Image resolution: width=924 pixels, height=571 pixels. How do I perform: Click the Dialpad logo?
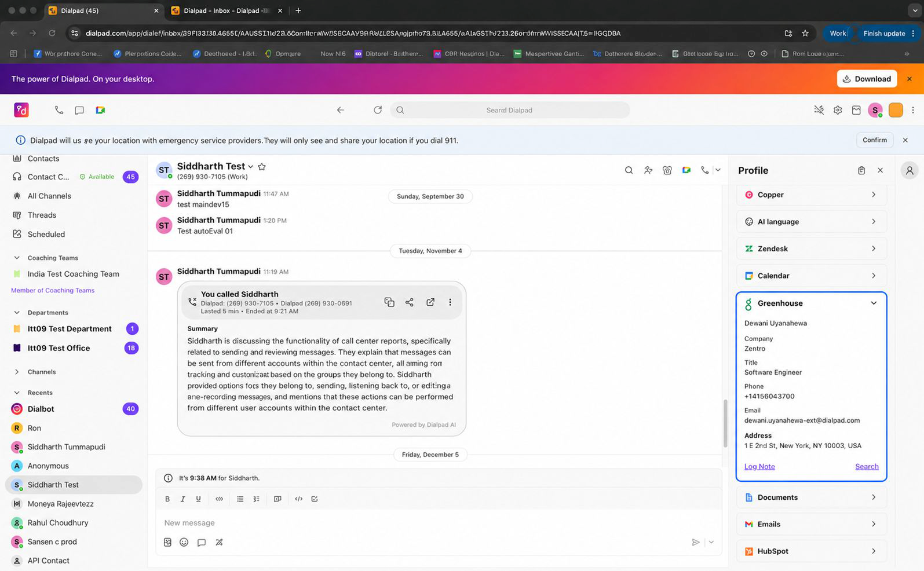pyautogui.click(x=21, y=110)
